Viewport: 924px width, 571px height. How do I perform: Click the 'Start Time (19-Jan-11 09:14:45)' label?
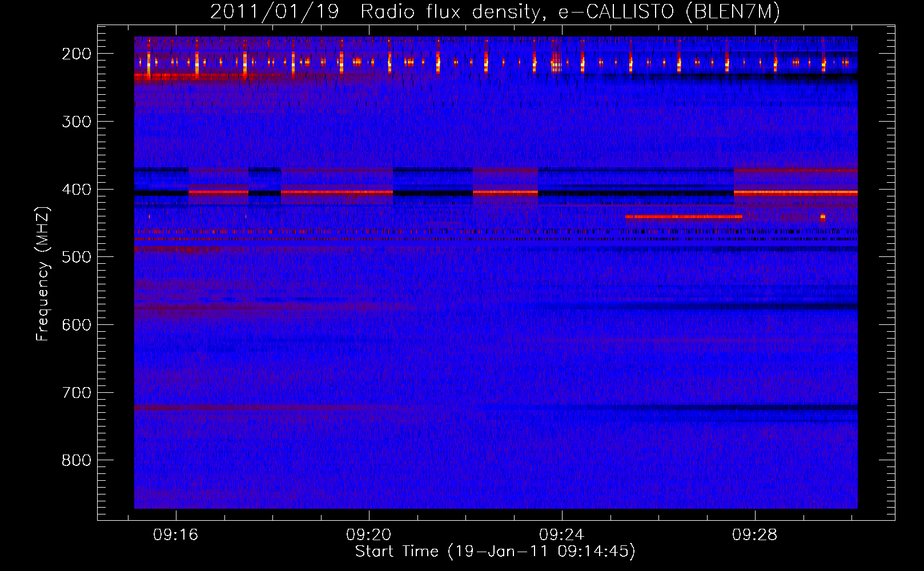(495, 552)
